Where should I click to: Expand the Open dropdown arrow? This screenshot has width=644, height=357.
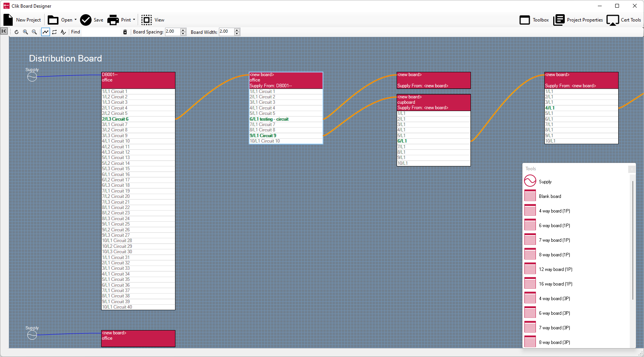75,20
